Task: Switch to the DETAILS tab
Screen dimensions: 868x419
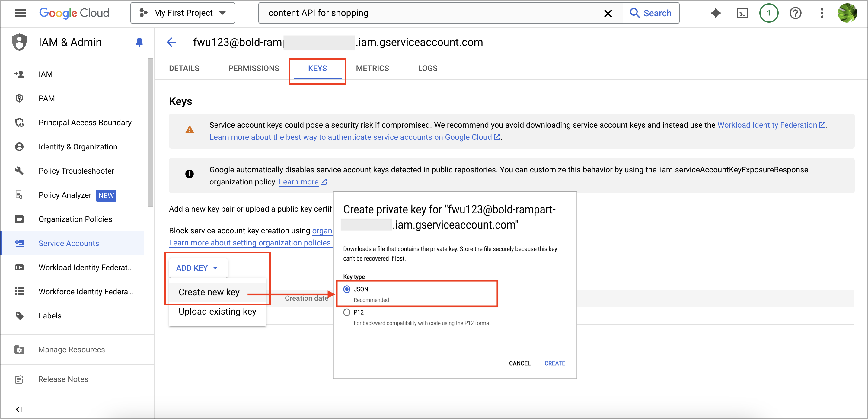Action: pyautogui.click(x=184, y=69)
